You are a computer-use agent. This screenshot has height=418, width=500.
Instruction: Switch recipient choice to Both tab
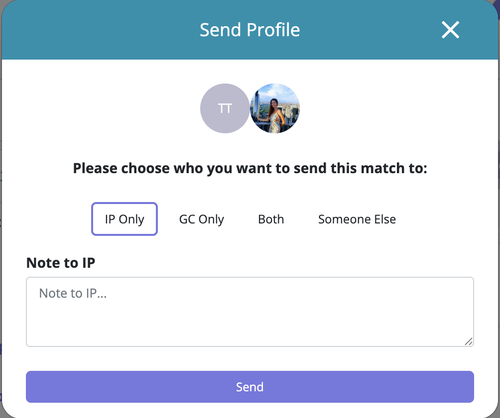[x=271, y=219]
